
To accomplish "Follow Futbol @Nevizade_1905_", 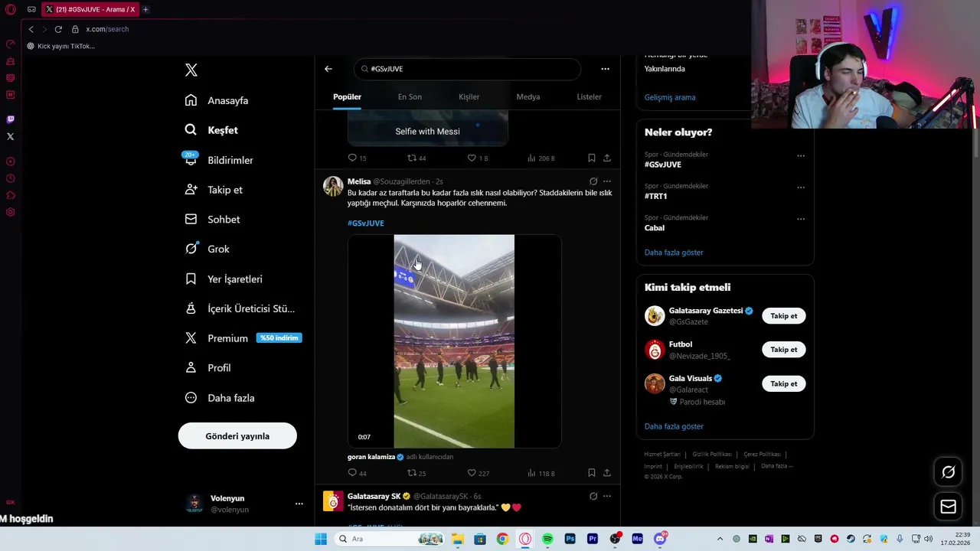I will (x=783, y=350).
